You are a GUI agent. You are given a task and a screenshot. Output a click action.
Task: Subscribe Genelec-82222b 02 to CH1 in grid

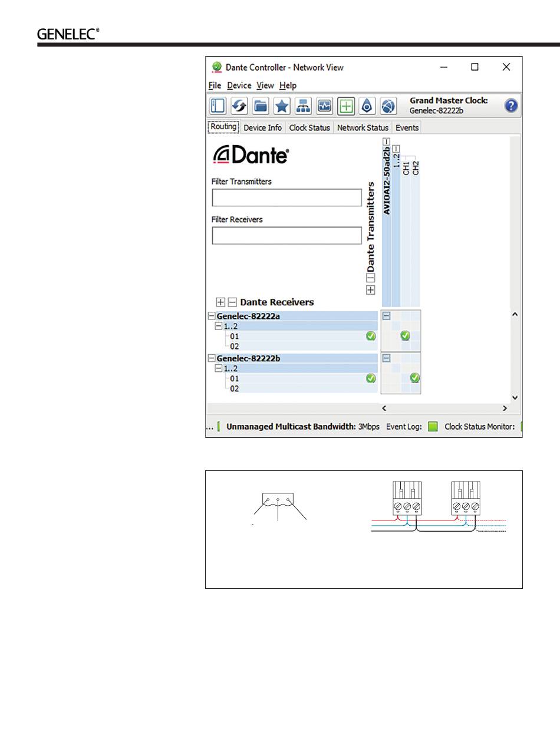[x=406, y=388]
